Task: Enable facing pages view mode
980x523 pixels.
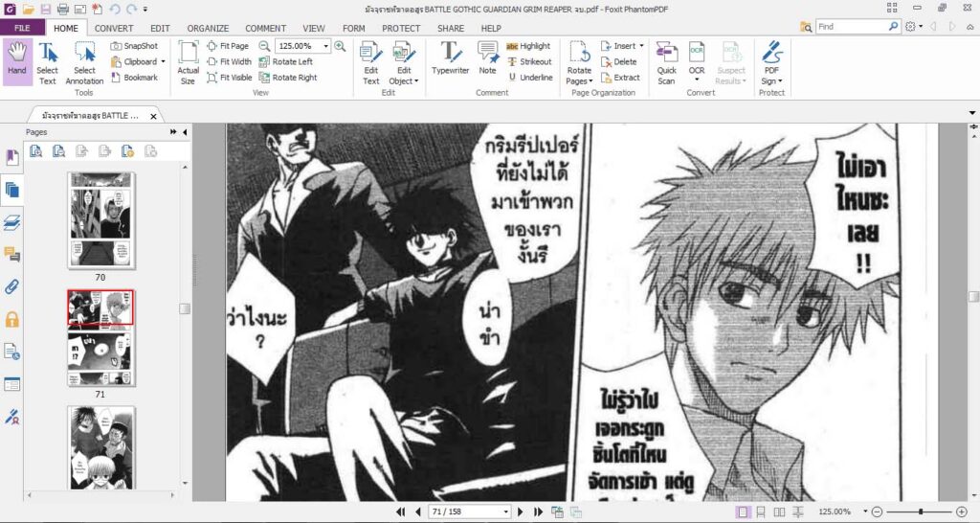Action: [x=779, y=512]
